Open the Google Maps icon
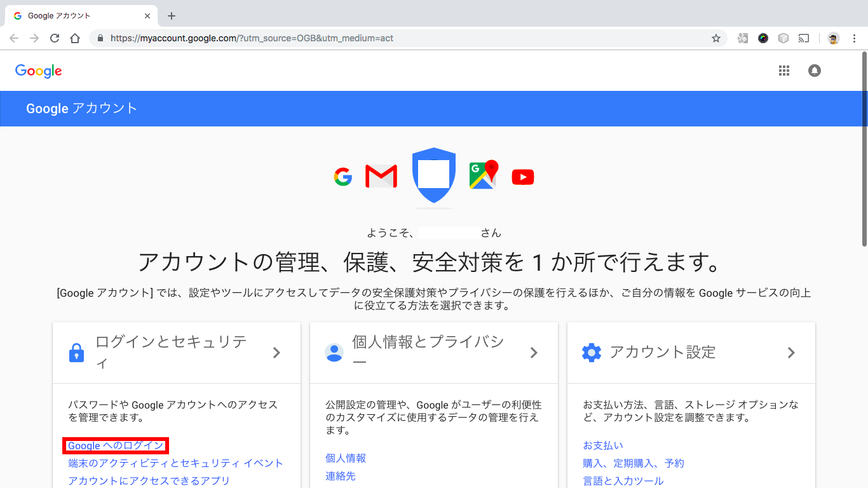This screenshot has height=488, width=868. tap(483, 176)
